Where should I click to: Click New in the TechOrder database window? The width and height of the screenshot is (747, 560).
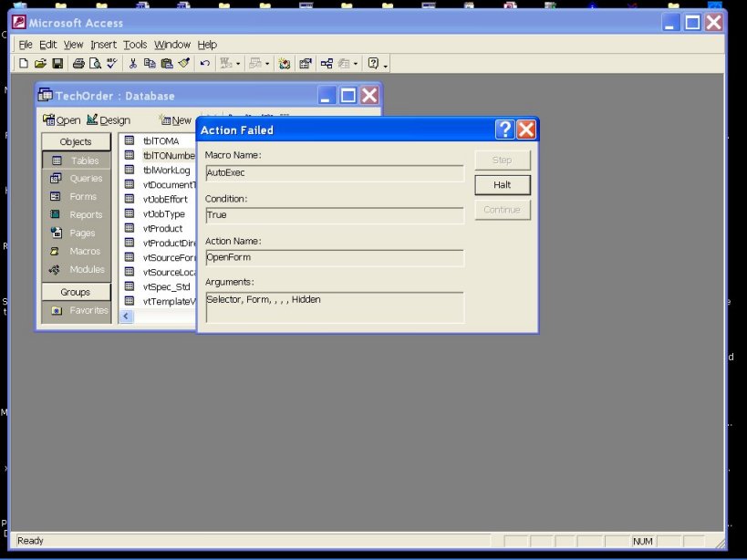[176, 120]
